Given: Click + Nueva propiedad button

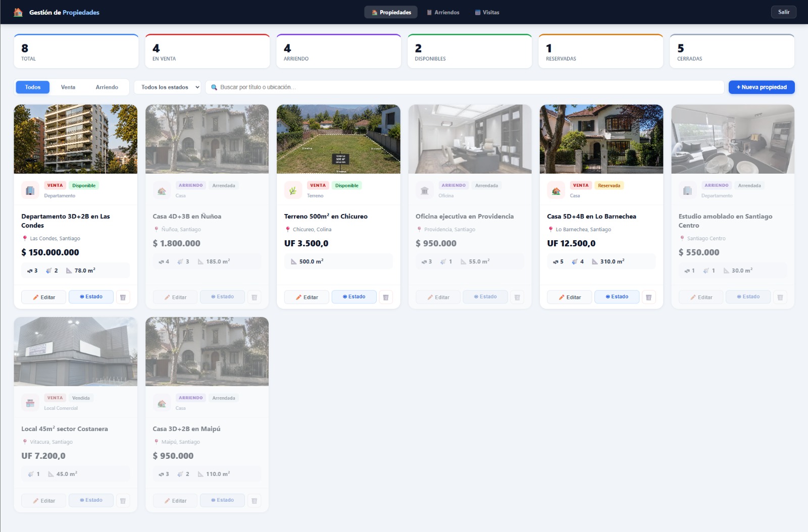Looking at the screenshot, I should (x=762, y=87).
